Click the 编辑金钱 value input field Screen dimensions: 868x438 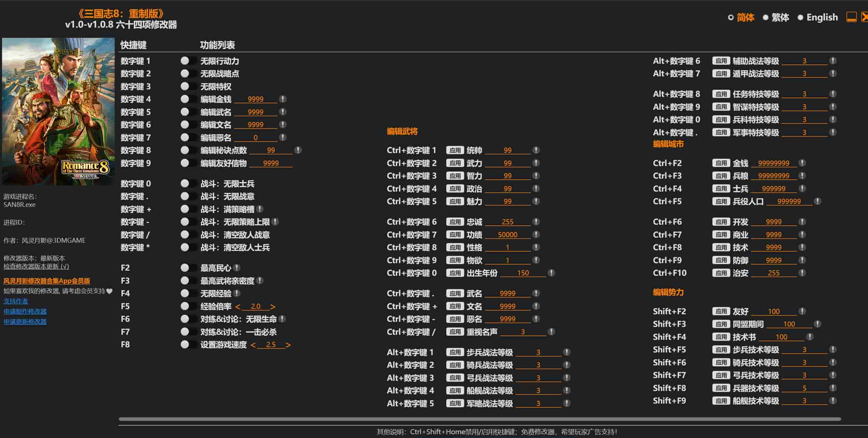coord(256,99)
